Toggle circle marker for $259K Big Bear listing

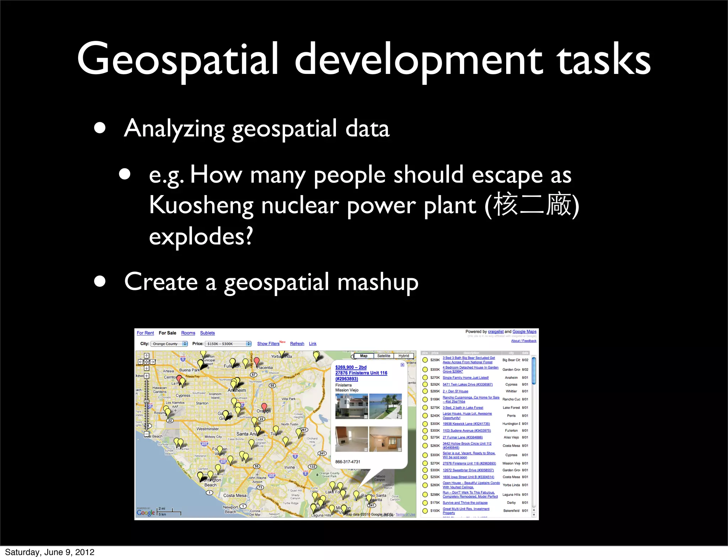pyautogui.click(x=425, y=360)
